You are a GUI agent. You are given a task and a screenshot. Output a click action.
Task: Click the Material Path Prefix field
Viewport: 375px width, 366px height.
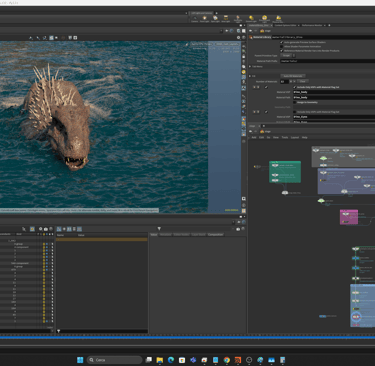(x=327, y=61)
